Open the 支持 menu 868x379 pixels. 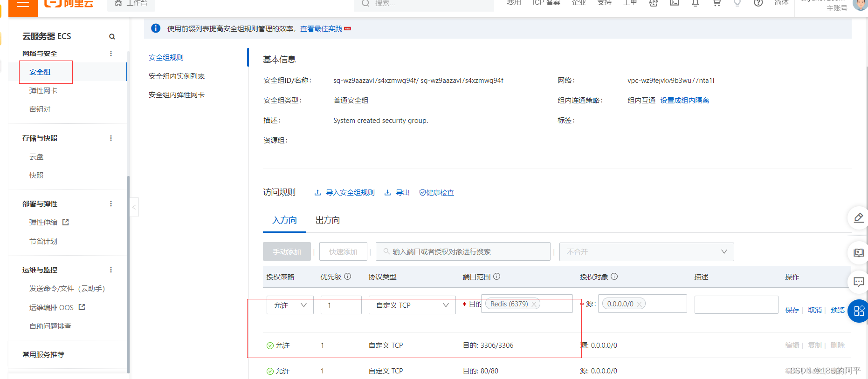pyautogui.click(x=604, y=3)
